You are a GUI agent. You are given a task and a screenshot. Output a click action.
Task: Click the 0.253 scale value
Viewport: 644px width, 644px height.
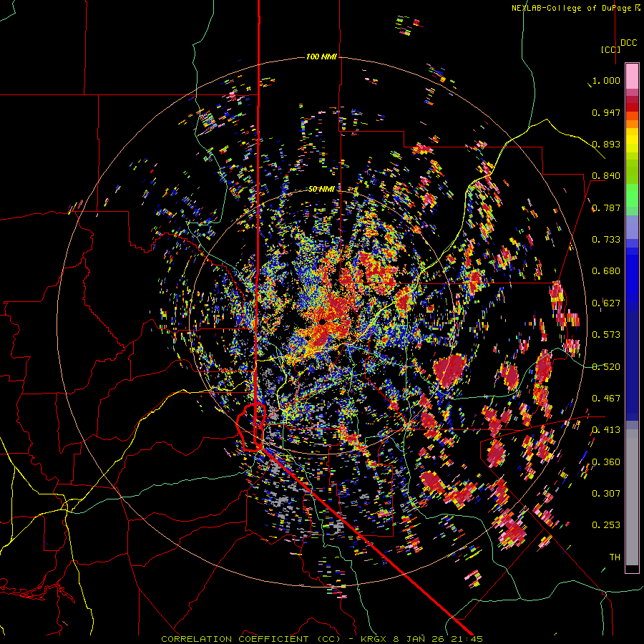(x=606, y=525)
